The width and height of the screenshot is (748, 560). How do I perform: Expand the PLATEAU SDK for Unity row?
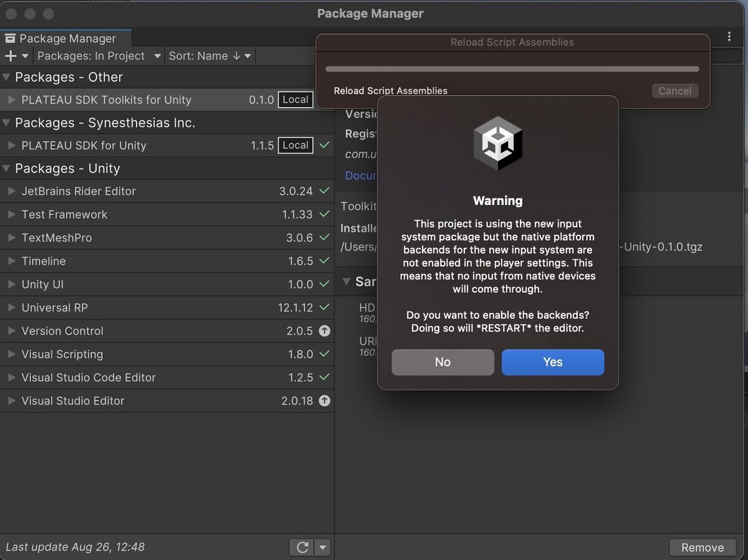point(11,146)
